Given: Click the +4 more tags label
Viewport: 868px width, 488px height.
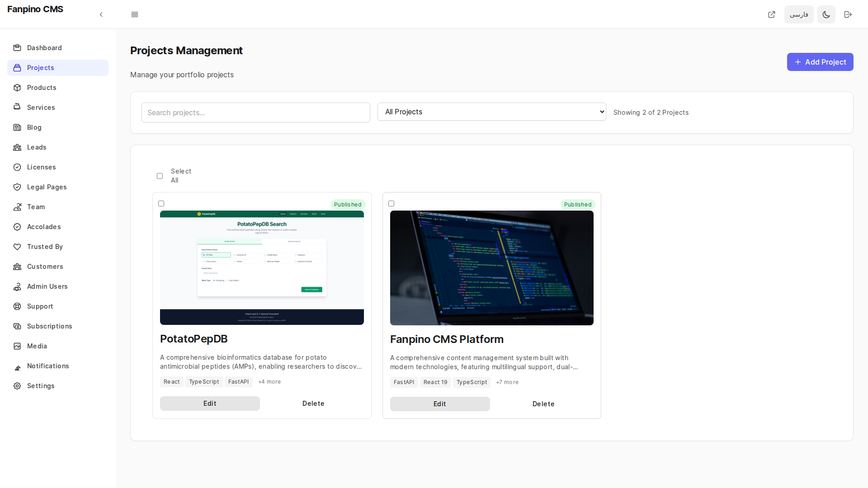Looking at the screenshot, I should [269, 382].
